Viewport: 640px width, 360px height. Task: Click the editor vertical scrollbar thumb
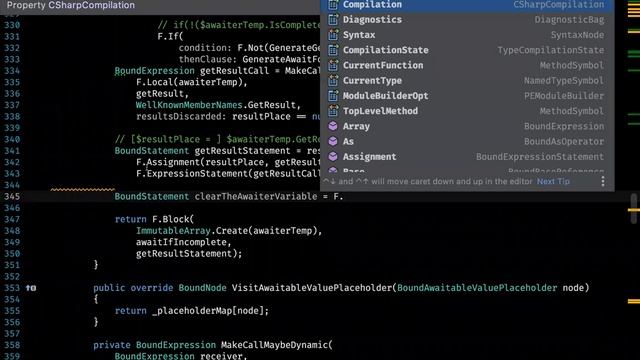(633, 209)
